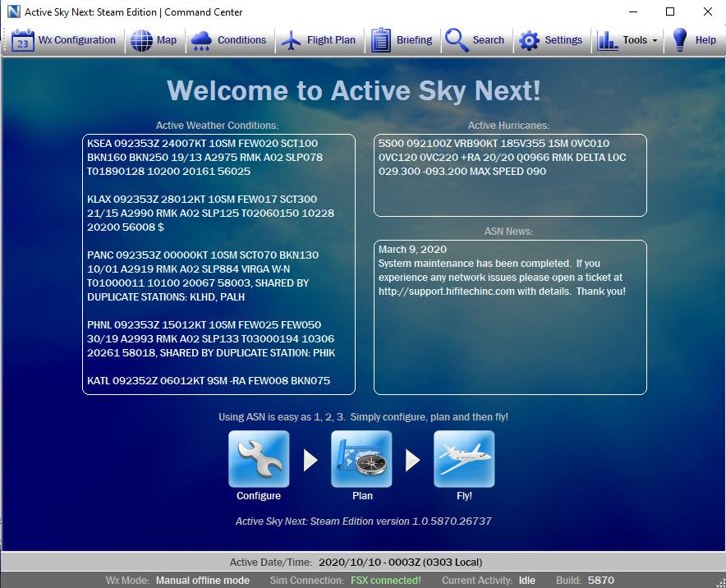Click the ASN News heading
The height and width of the screenshot is (588, 726).
tap(508, 232)
